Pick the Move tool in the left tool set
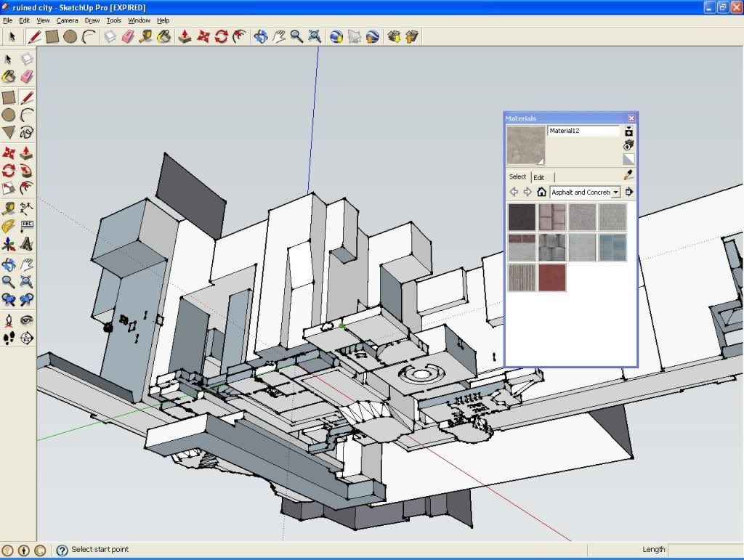This screenshot has height=560, width=744. point(9,153)
